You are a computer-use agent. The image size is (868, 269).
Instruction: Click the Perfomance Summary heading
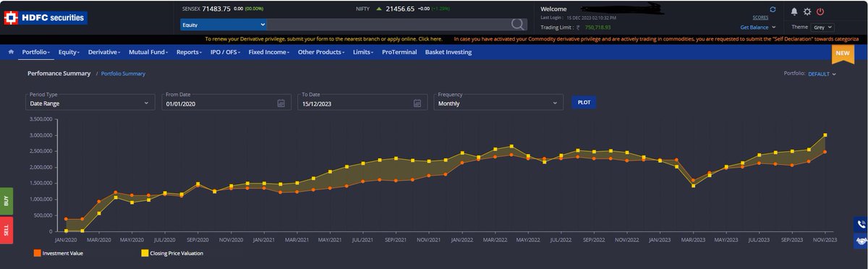pyautogui.click(x=59, y=74)
